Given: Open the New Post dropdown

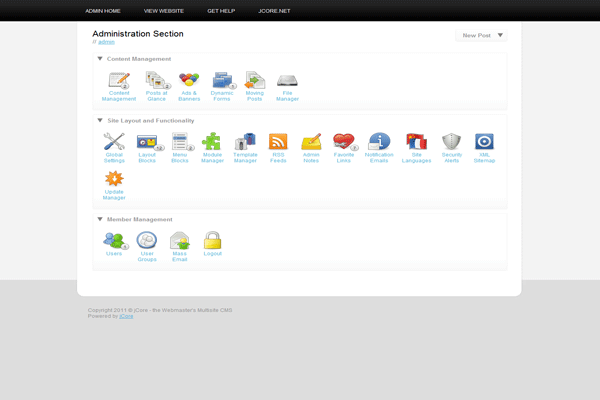Looking at the screenshot, I should (500, 35).
